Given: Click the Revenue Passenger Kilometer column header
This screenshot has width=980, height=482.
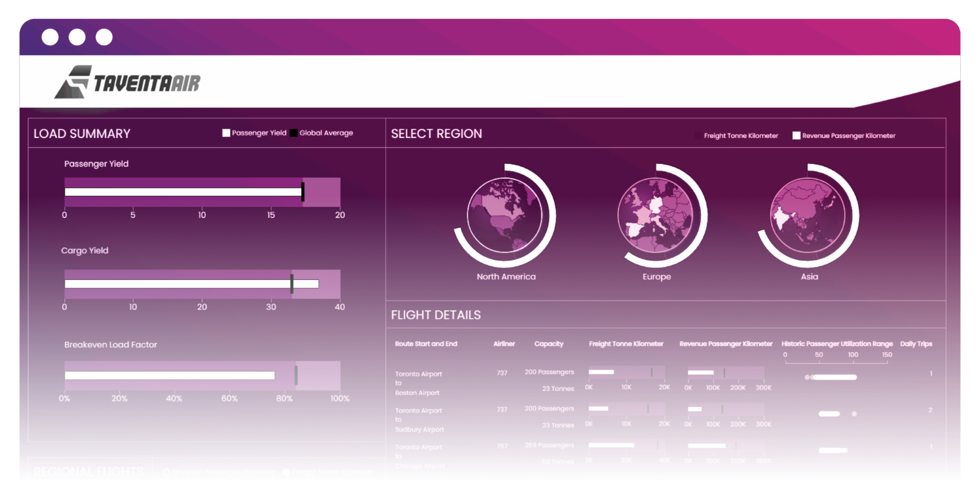Looking at the screenshot, I should (x=726, y=344).
